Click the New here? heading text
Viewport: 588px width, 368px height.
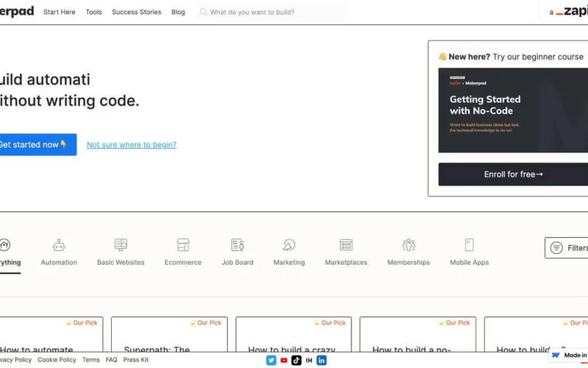(x=469, y=57)
